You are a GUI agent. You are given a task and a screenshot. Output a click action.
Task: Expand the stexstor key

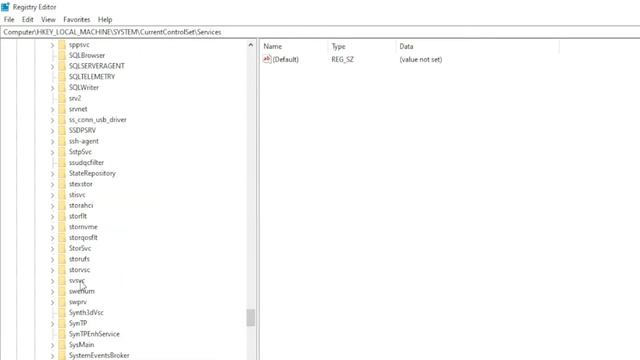pos(52,184)
